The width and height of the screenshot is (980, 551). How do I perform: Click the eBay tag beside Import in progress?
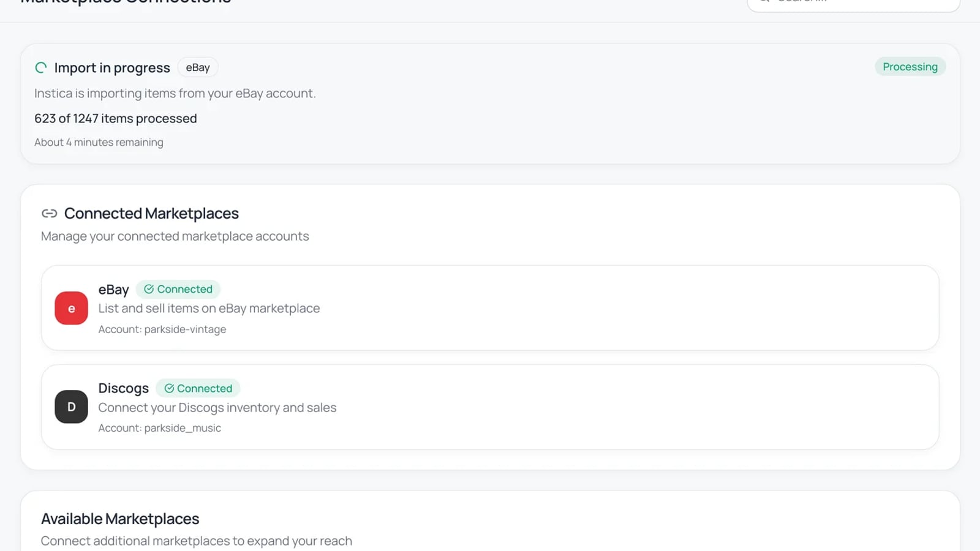click(x=198, y=67)
